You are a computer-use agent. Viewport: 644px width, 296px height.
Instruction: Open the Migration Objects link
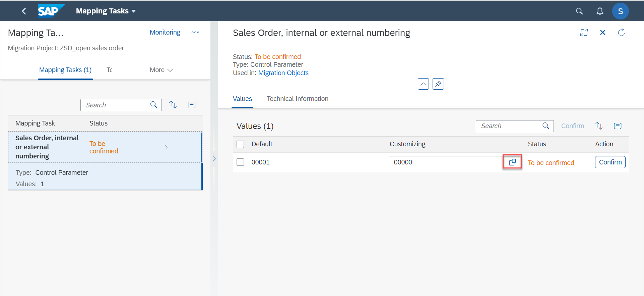pyautogui.click(x=283, y=73)
